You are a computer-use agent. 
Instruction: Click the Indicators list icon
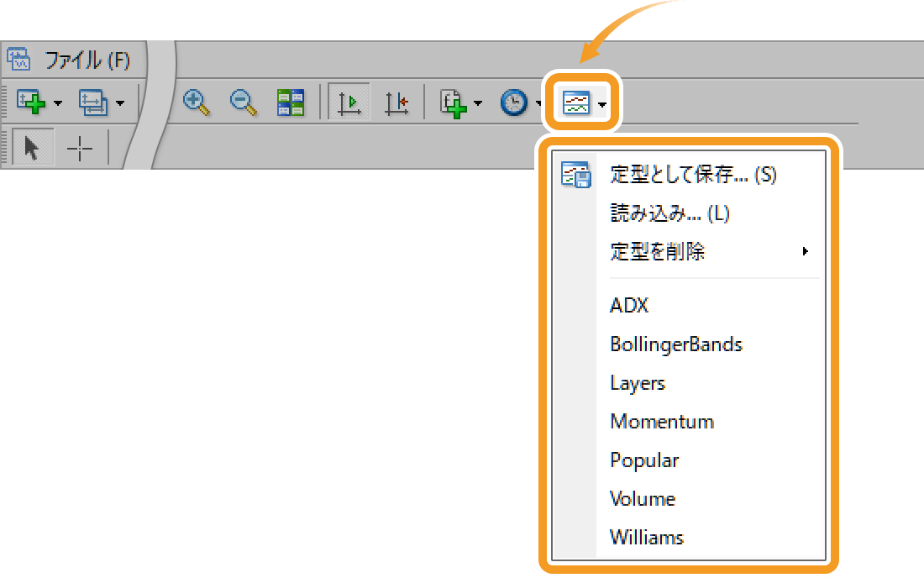[453, 103]
